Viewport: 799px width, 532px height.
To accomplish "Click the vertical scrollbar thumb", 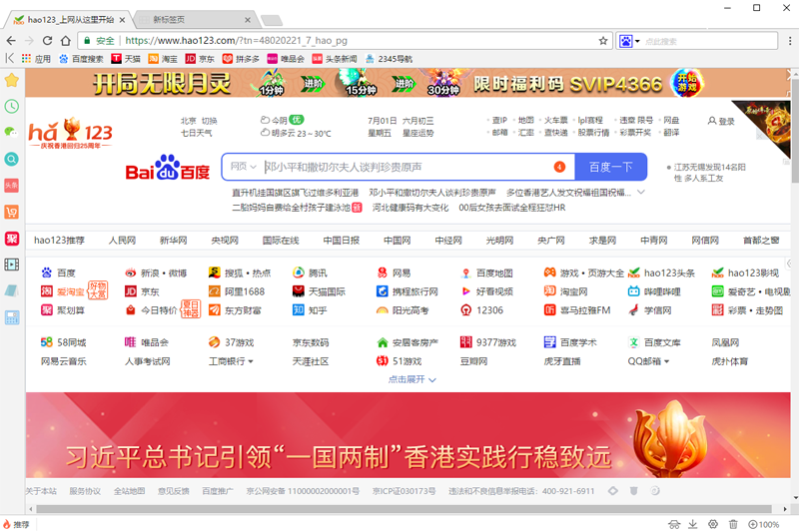I will pyautogui.click(x=795, y=130).
